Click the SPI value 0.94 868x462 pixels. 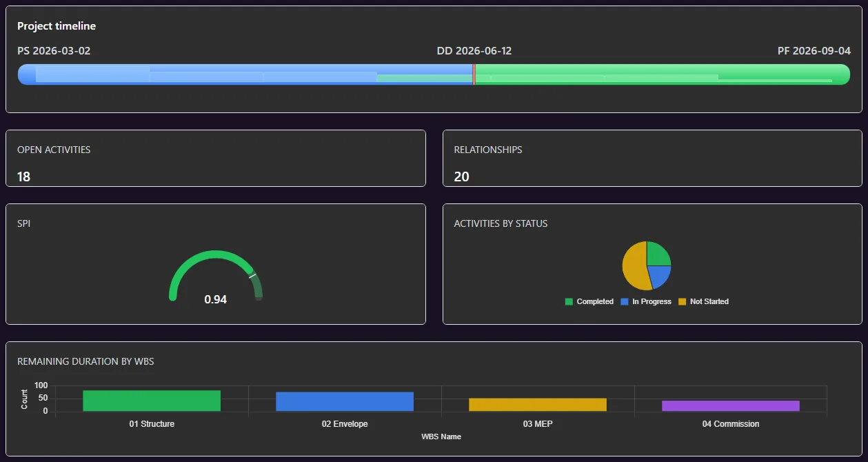[x=216, y=299]
